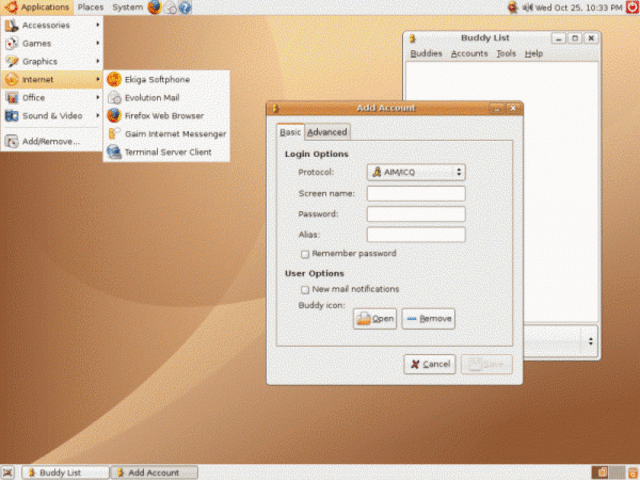Expand the Graphics submenu arrow
Viewport: 640px width, 480px height.
(x=98, y=61)
